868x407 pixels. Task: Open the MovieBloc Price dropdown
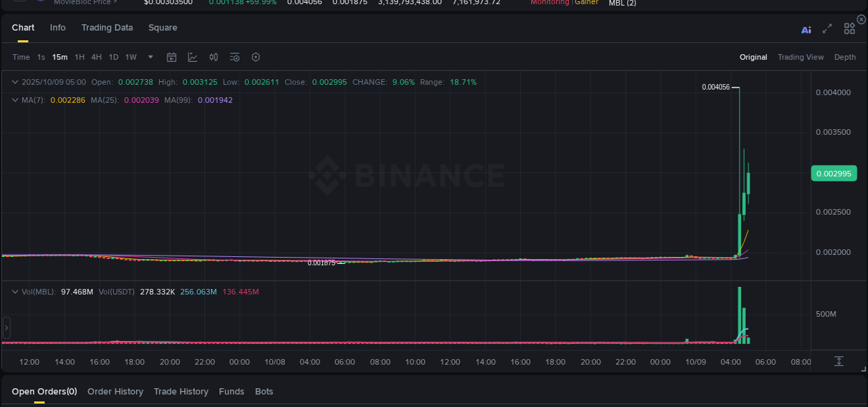click(x=85, y=3)
